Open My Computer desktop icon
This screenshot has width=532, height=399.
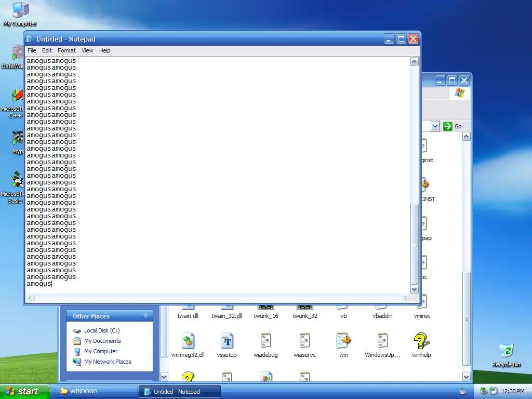click(x=20, y=9)
